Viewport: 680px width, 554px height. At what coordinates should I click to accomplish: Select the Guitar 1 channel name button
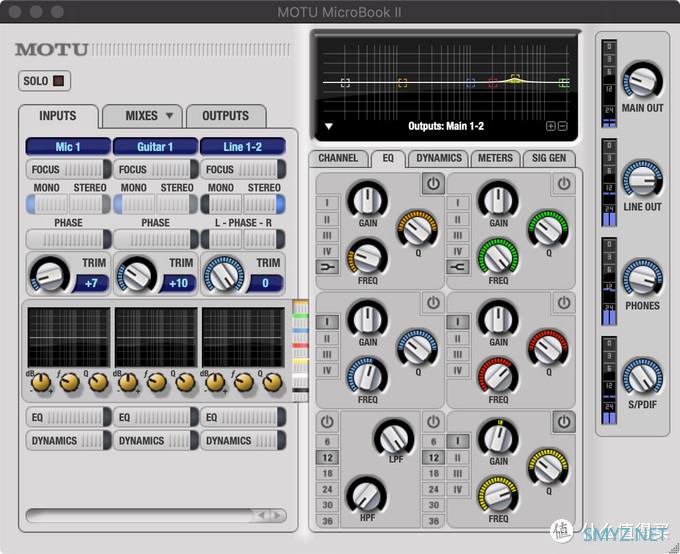tap(155, 147)
